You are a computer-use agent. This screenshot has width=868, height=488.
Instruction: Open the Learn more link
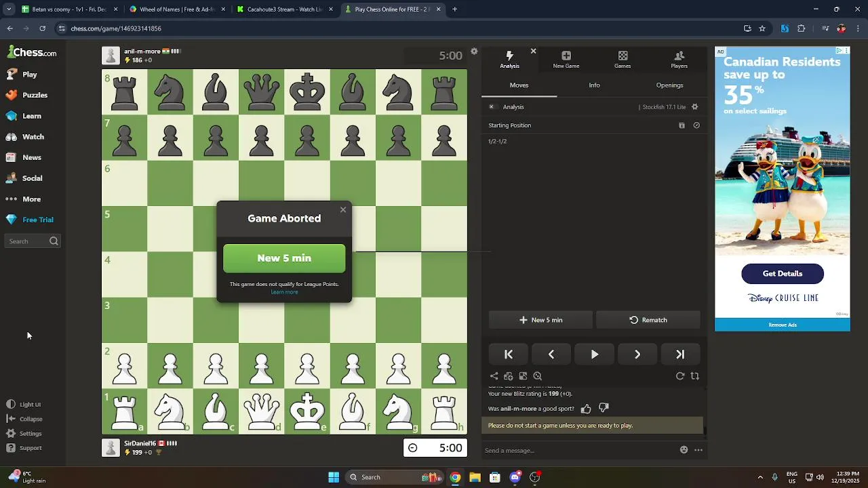(284, 292)
